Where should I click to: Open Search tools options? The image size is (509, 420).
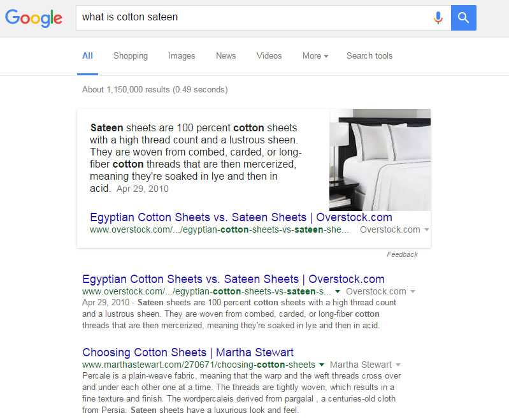point(369,56)
